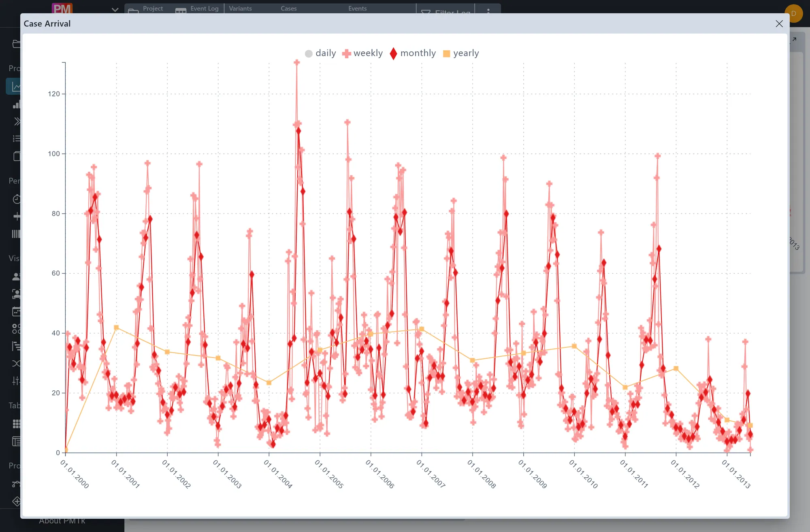Click the four circles sidebar icon

click(16, 328)
